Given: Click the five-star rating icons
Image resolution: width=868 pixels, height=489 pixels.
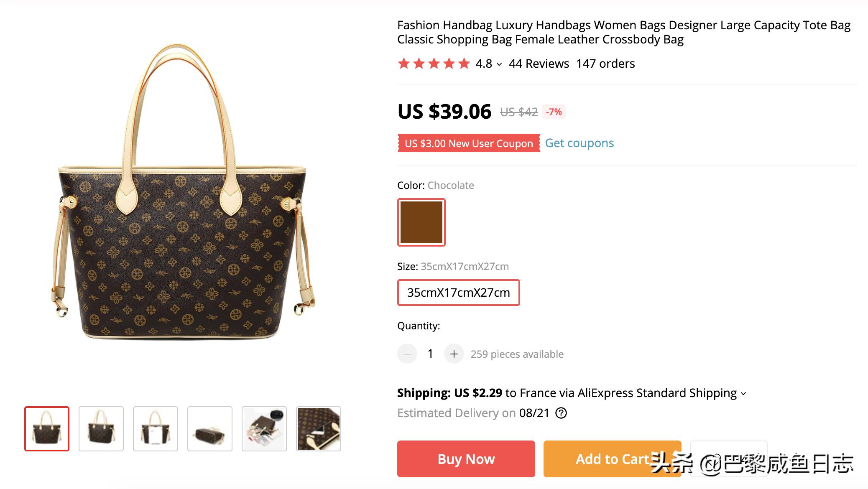Looking at the screenshot, I should (x=434, y=64).
